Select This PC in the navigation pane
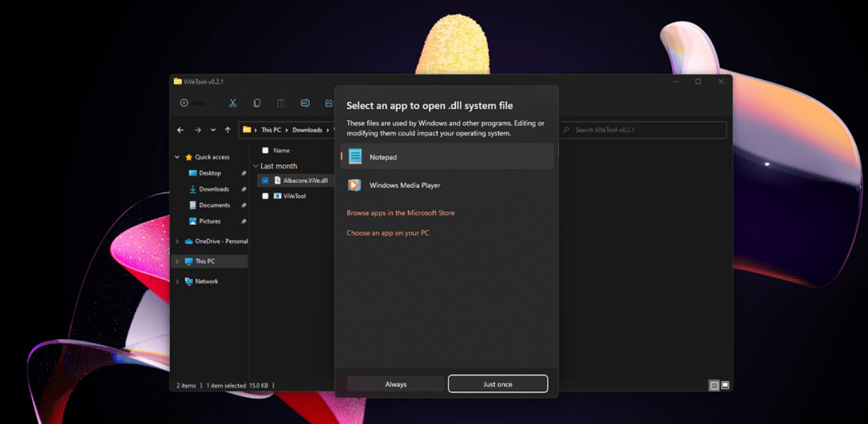 pyautogui.click(x=205, y=261)
